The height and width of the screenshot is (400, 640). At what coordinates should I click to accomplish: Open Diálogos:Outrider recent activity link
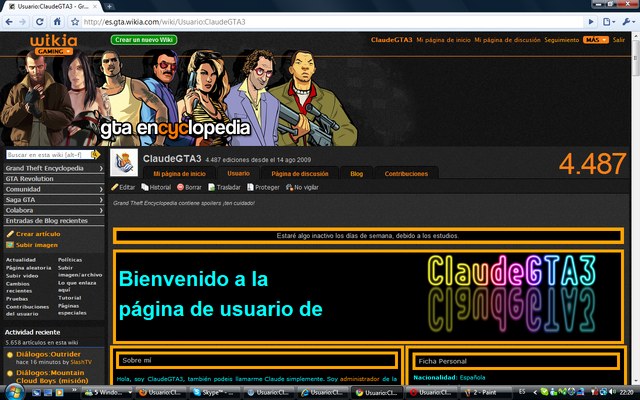click(x=48, y=354)
